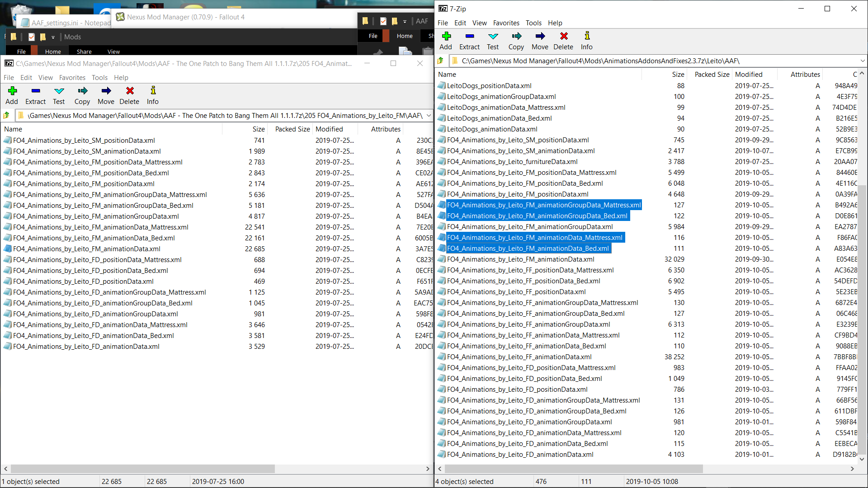Select LeitoDogs_animationData_Mattress.xml file

pyautogui.click(x=506, y=108)
